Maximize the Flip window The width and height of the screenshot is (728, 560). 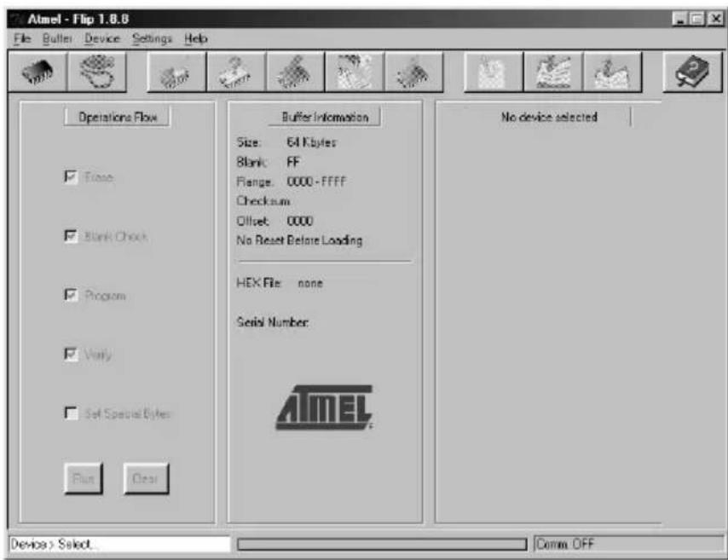697,19
